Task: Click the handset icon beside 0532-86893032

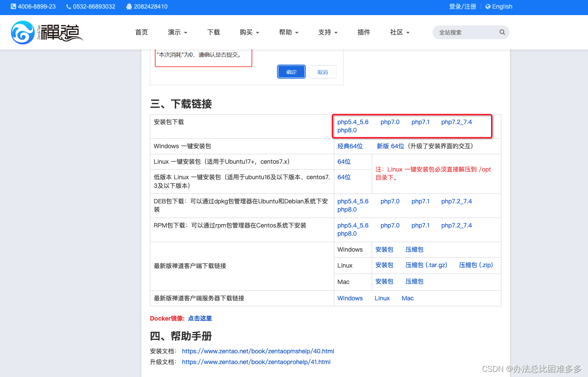Action: pos(68,6)
